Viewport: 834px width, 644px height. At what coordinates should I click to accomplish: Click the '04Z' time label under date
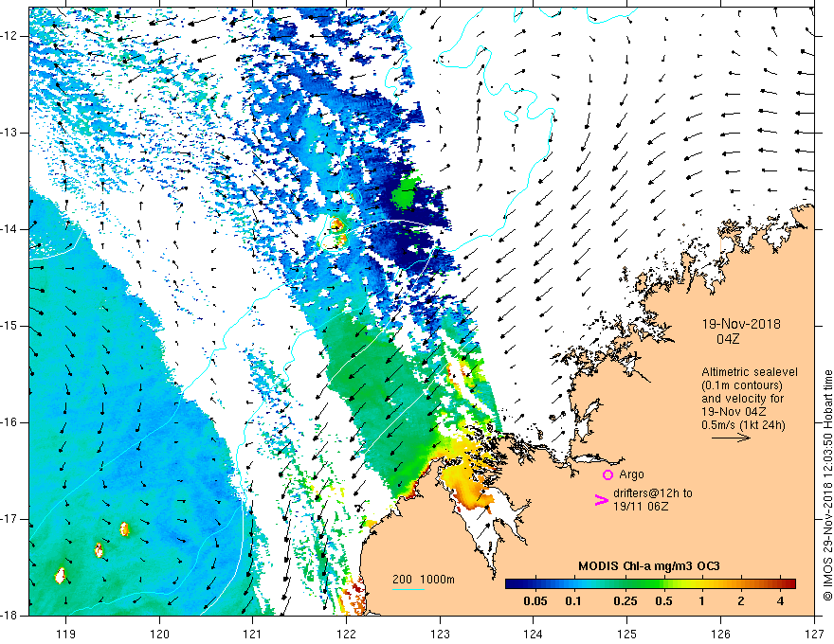[x=728, y=339]
